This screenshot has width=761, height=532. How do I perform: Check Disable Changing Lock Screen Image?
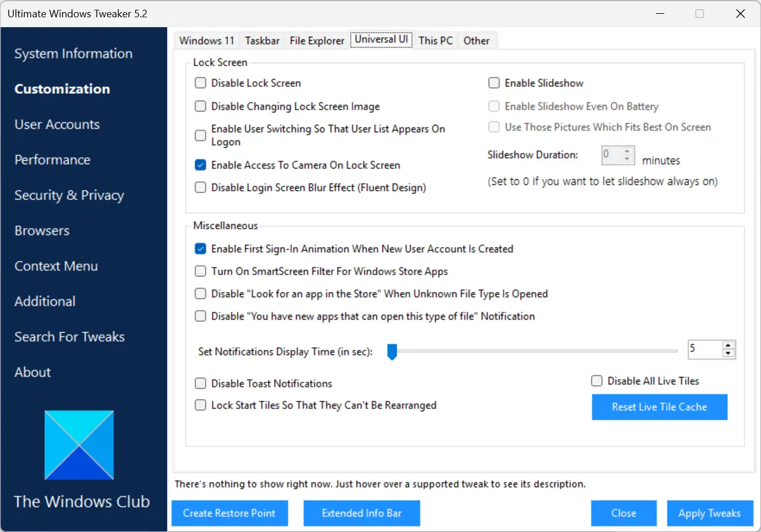(200, 106)
